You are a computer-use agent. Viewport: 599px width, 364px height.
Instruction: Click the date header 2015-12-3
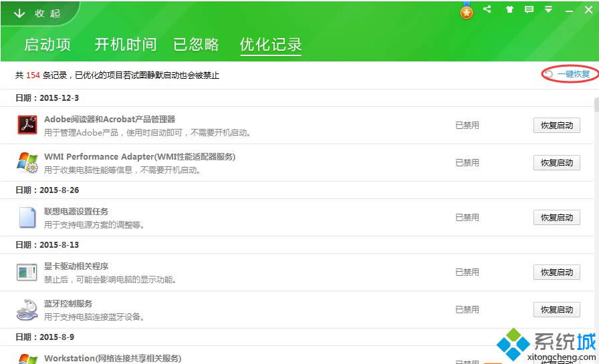(47, 98)
